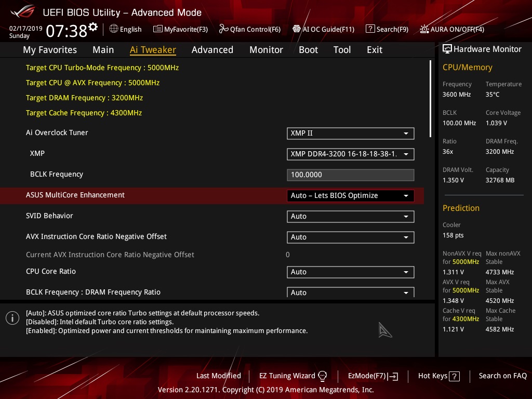532x399 pixels.
Task: Click the Search question-mark icon
Action: click(x=370, y=29)
